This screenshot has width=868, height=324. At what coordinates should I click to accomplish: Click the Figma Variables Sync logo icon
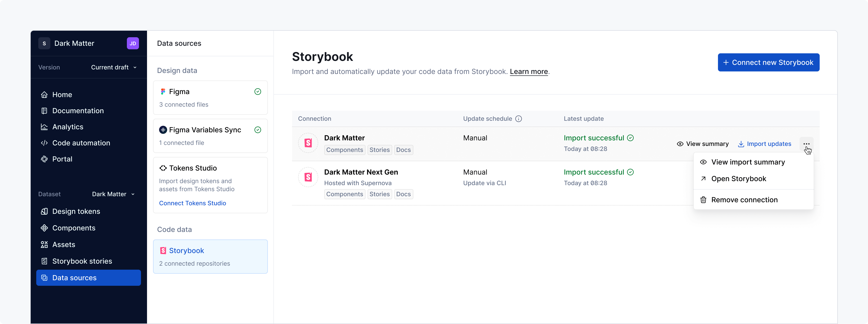(163, 130)
